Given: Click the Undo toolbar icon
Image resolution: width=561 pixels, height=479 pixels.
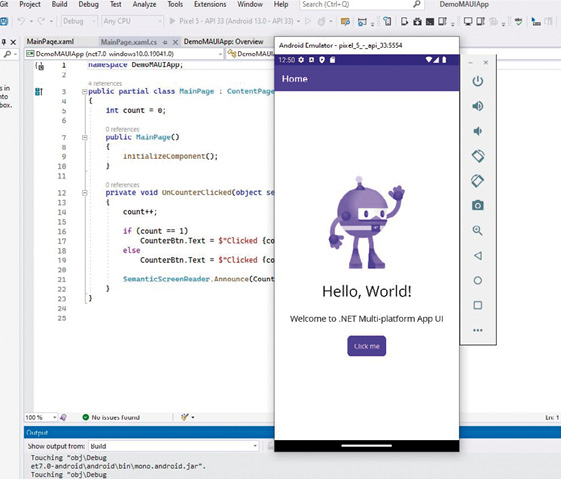Looking at the screenshot, I should point(21,21).
